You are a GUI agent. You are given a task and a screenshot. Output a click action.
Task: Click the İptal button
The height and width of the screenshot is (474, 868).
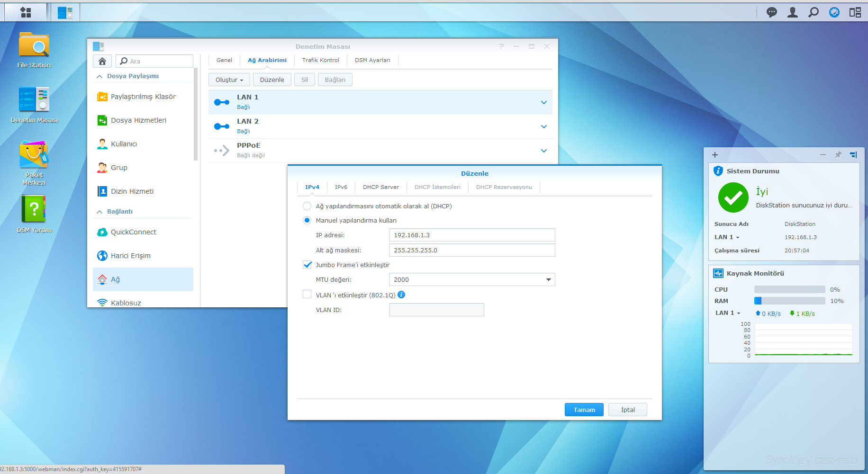[627, 410]
